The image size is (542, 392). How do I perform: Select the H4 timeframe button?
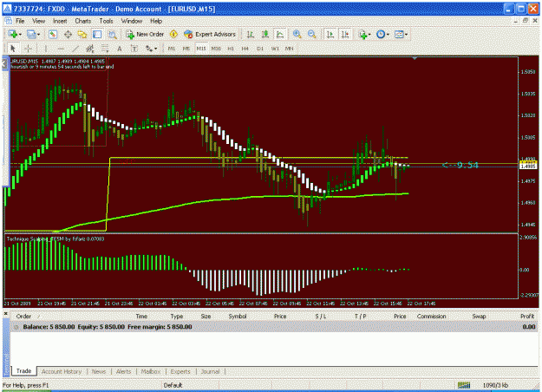(x=245, y=49)
